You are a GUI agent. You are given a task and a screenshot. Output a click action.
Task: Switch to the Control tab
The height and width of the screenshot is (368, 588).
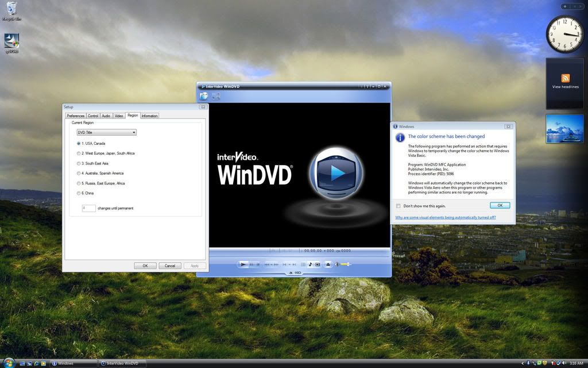(93, 116)
